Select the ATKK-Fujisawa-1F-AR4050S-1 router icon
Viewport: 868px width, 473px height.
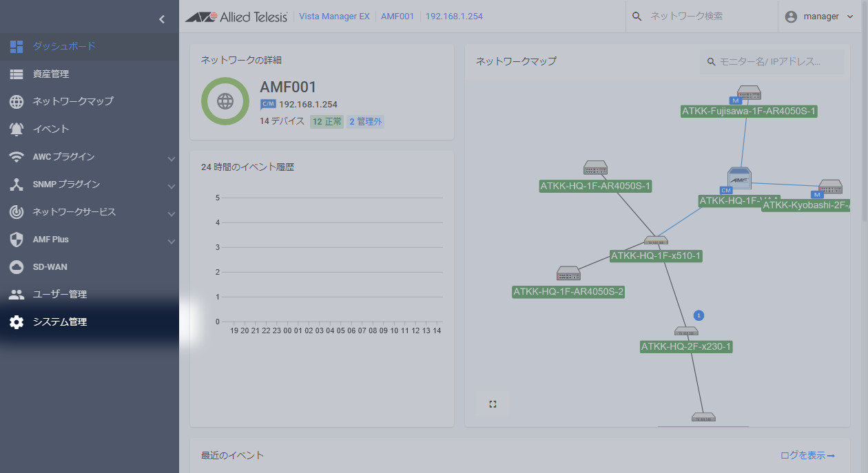[749, 92]
